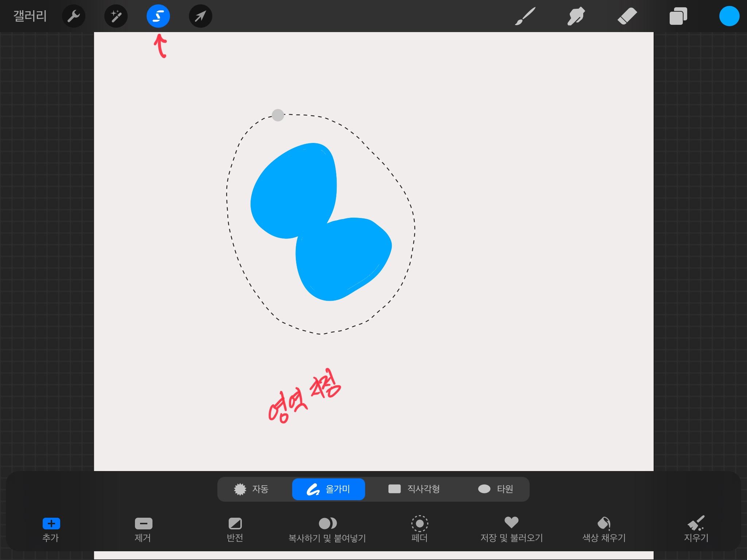Open the Actions wrench menu
This screenshot has width=747, height=560.
click(74, 16)
